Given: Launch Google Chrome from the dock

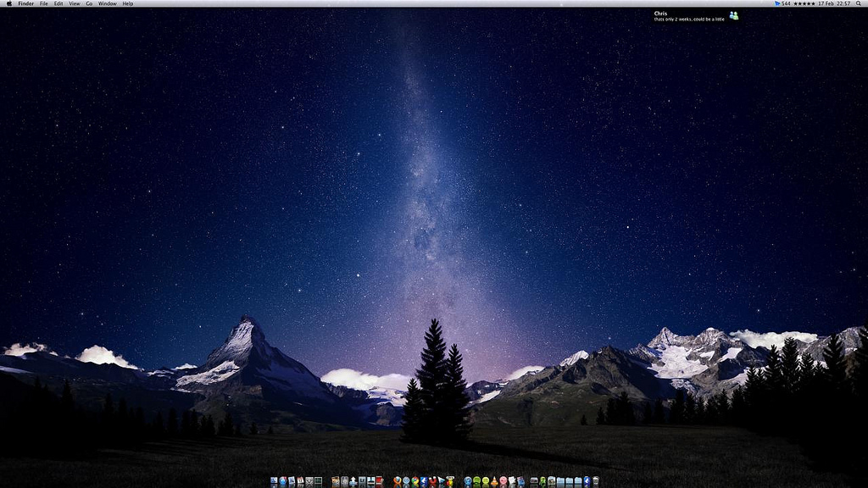Looking at the screenshot, I should click(415, 481).
